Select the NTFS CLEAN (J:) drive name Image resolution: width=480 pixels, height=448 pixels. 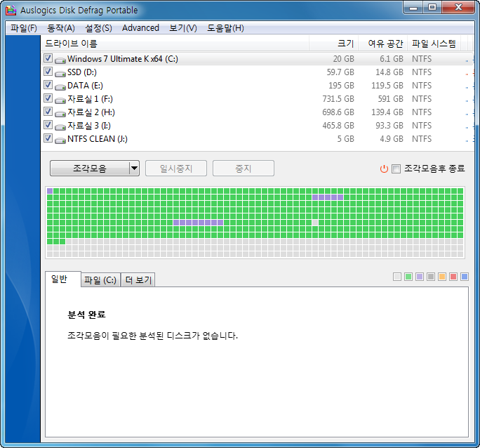[x=98, y=139]
